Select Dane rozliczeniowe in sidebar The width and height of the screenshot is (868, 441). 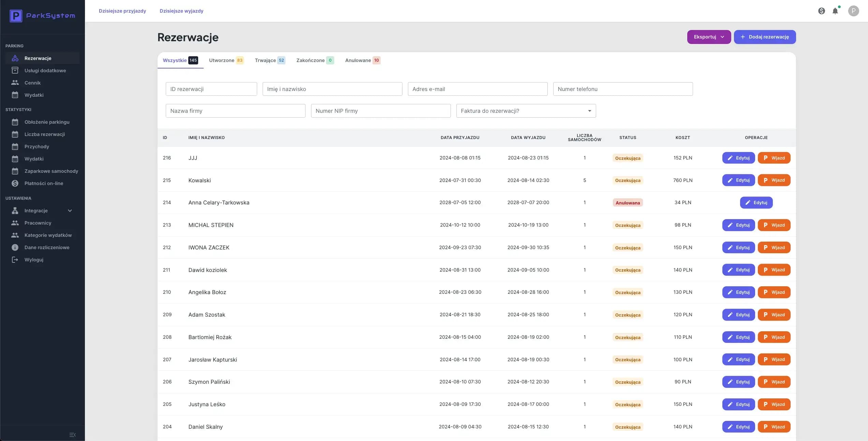coord(46,247)
